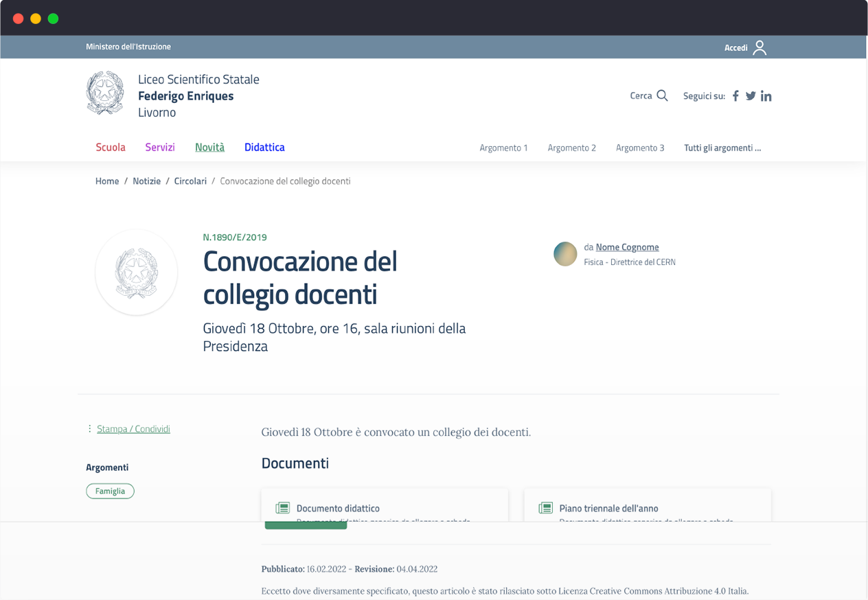Click the document icon on Documento didattico card
Image resolution: width=868 pixels, height=600 pixels.
pyautogui.click(x=282, y=508)
